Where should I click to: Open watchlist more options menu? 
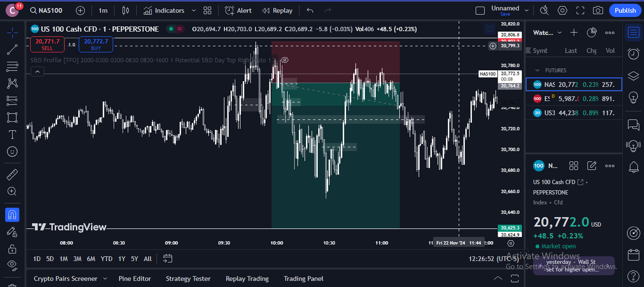click(609, 33)
